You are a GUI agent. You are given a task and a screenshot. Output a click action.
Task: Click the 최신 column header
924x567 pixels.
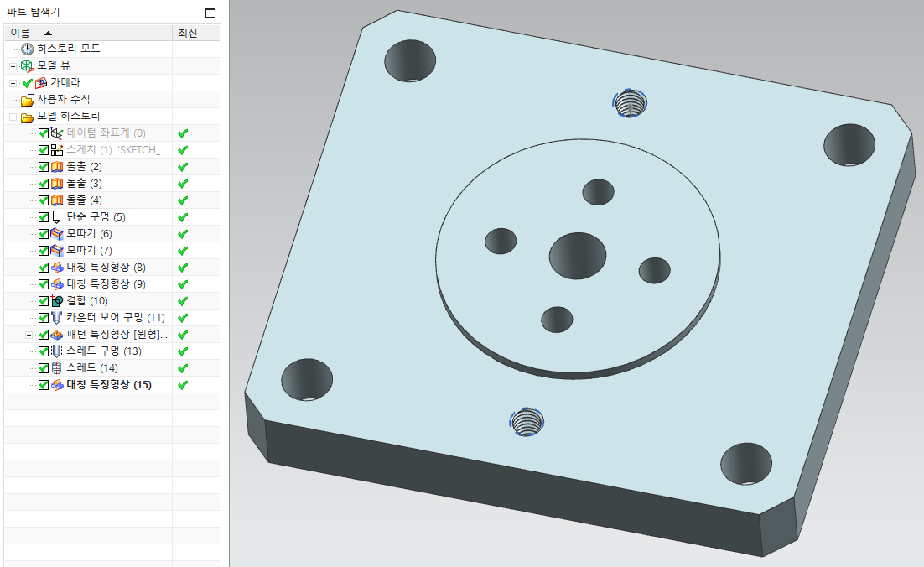click(x=196, y=33)
